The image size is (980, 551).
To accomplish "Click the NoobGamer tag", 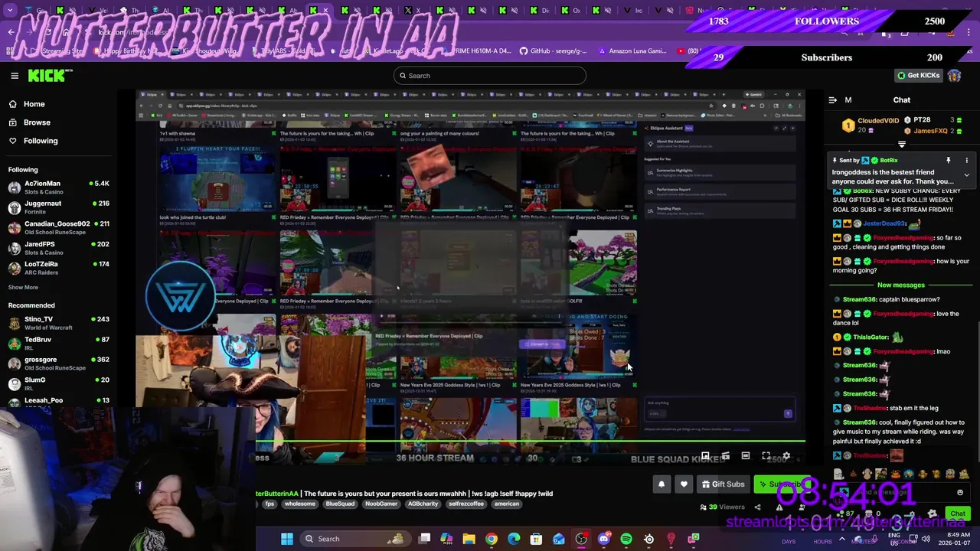I will coord(381,504).
